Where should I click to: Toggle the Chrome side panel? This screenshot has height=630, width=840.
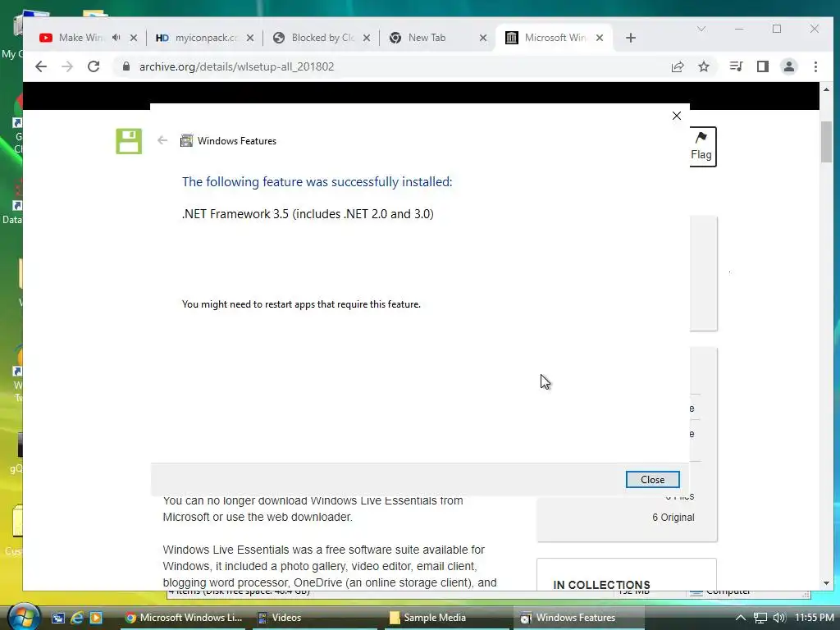[762, 66]
